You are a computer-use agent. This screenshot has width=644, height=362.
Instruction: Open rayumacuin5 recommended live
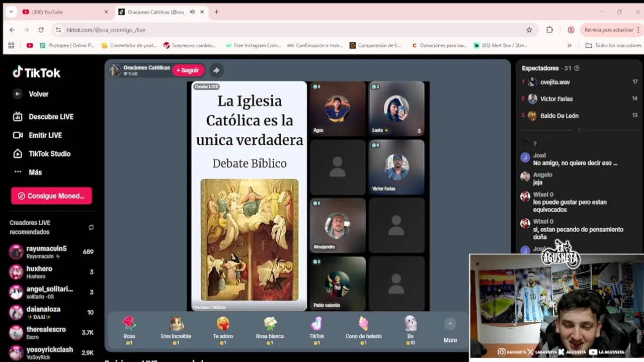click(51, 252)
